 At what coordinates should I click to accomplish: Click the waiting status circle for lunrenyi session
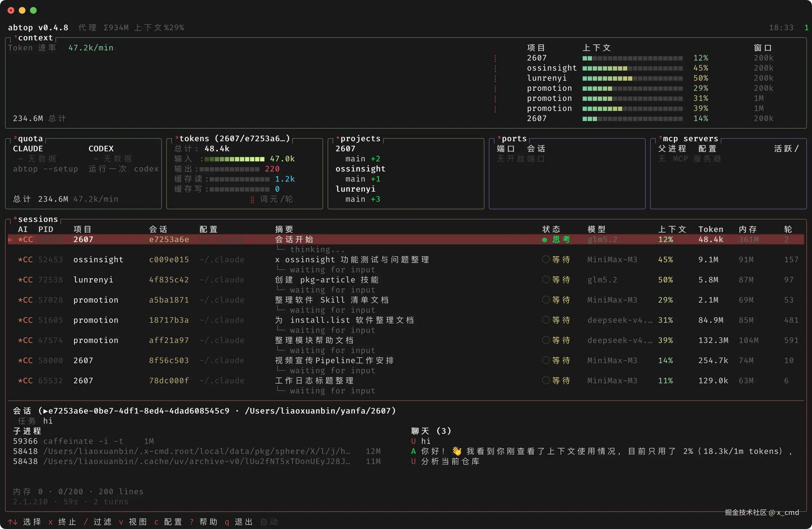545,280
